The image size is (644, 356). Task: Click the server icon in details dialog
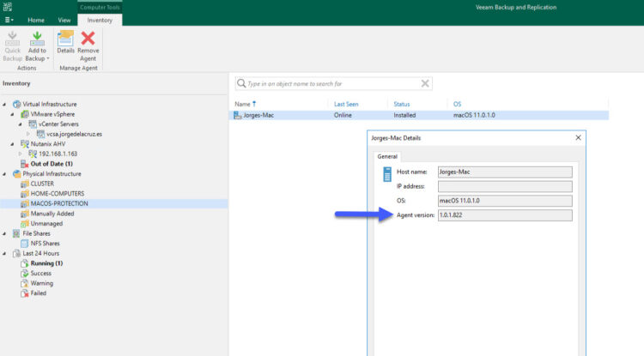(387, 174)
